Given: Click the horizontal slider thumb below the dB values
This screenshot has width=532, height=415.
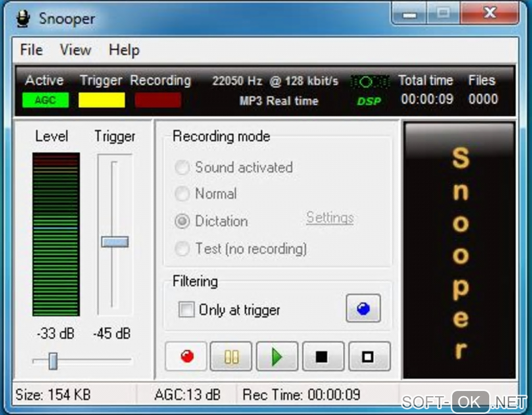Looking at the screenshot, I should point(53,361).
